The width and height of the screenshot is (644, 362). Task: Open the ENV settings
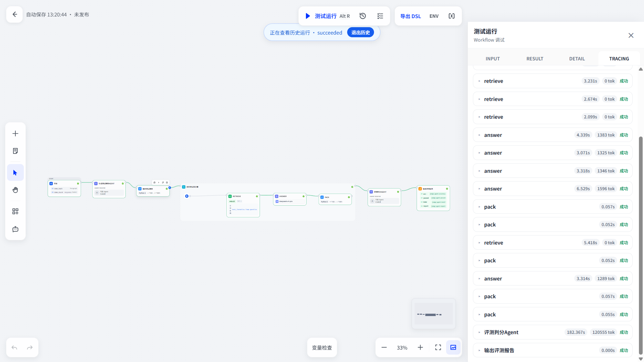click(x=434, y=16)
